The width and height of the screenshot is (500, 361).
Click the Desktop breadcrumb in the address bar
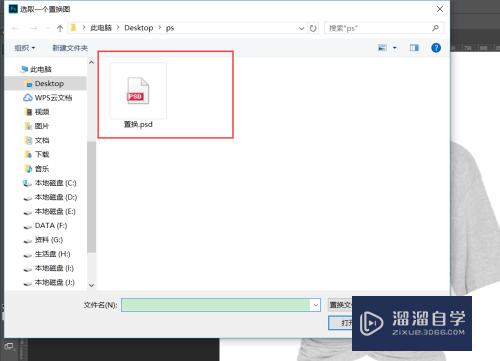click(139, 28)
